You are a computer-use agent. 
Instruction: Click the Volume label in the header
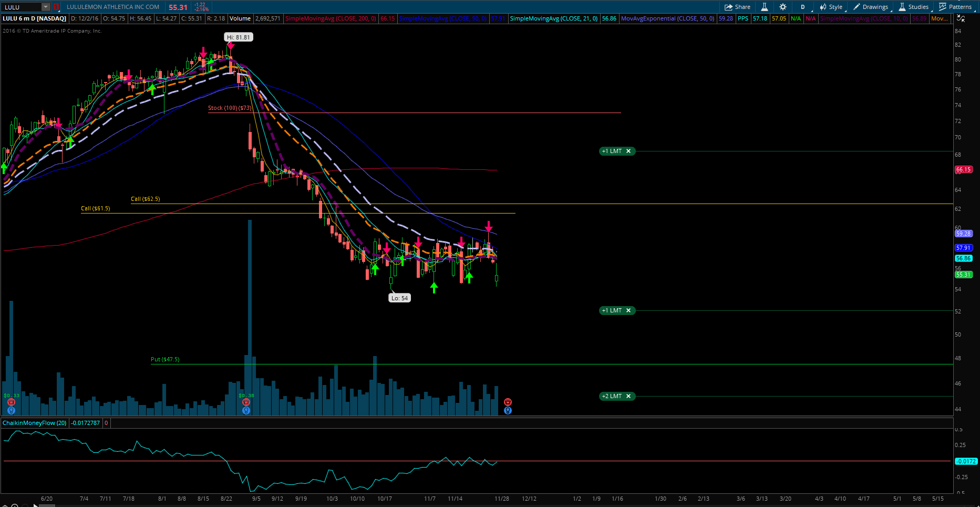point(240,18)
